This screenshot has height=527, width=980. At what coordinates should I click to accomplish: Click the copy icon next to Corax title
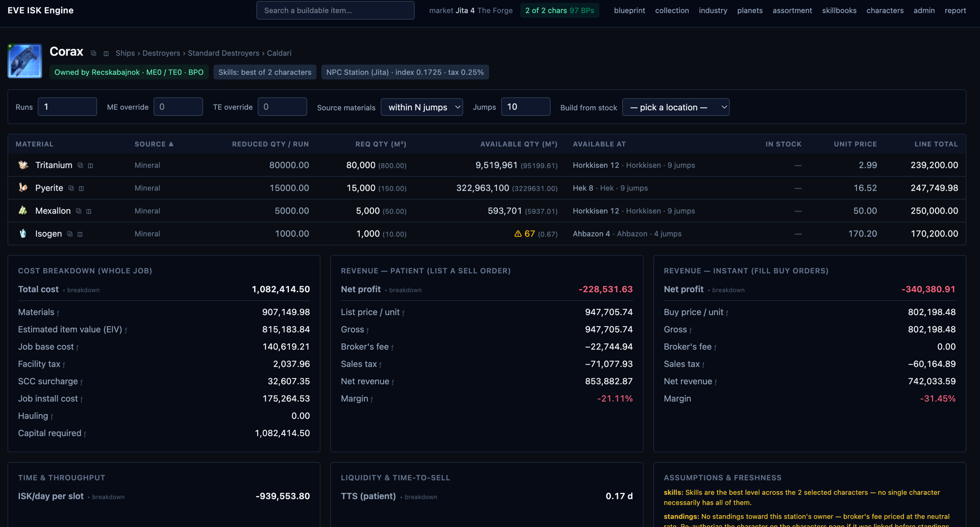tap(94, 53)
